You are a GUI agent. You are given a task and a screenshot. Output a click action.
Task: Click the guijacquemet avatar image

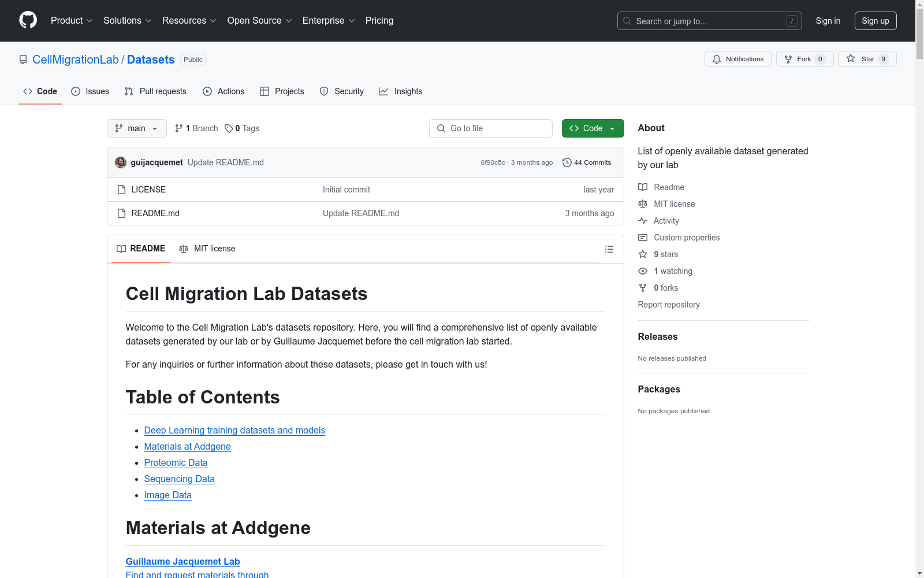pyautogui.click(x=121, y=162)
